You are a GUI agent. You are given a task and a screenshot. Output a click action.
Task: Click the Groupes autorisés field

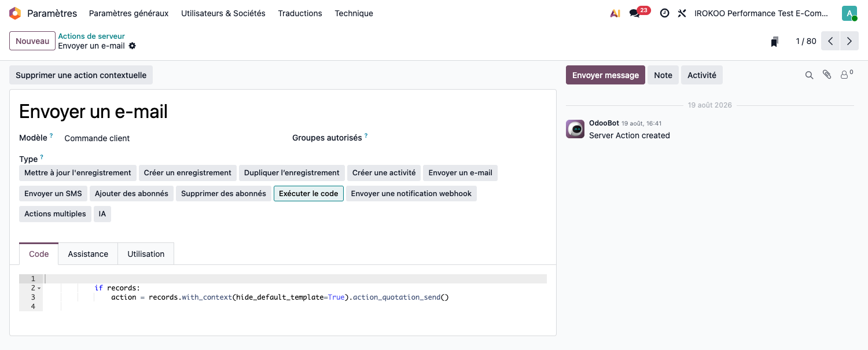point(461,138)
